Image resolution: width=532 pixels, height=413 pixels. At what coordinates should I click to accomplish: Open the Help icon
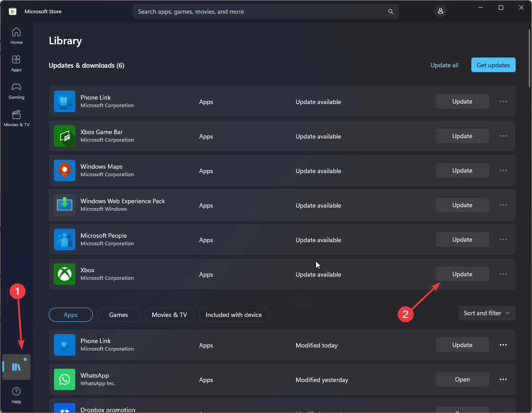[16, 395]
